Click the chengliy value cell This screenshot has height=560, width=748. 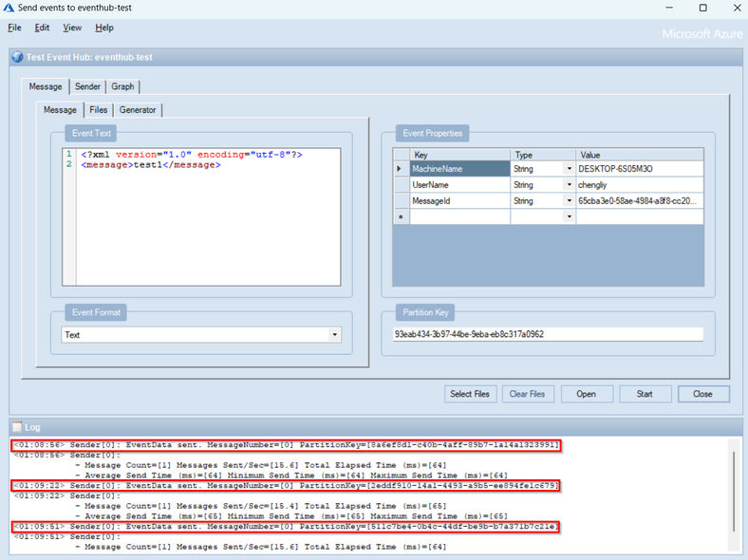[x=640, y=184]
